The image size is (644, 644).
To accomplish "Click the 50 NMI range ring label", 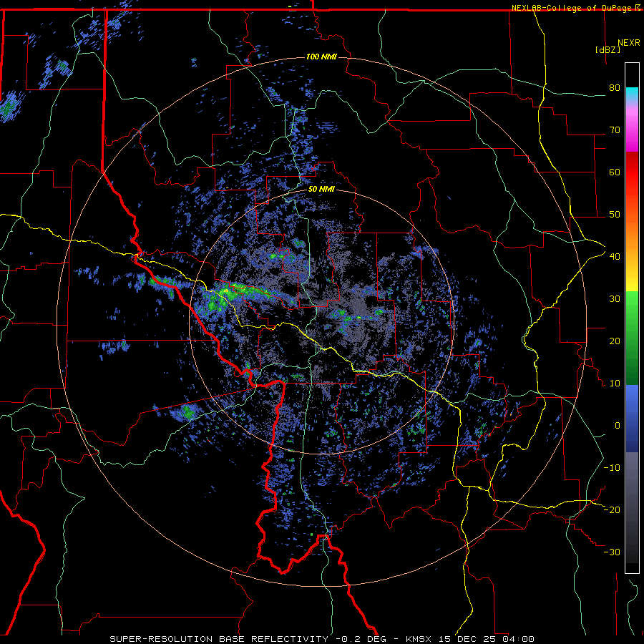I will tap(321, 190).
